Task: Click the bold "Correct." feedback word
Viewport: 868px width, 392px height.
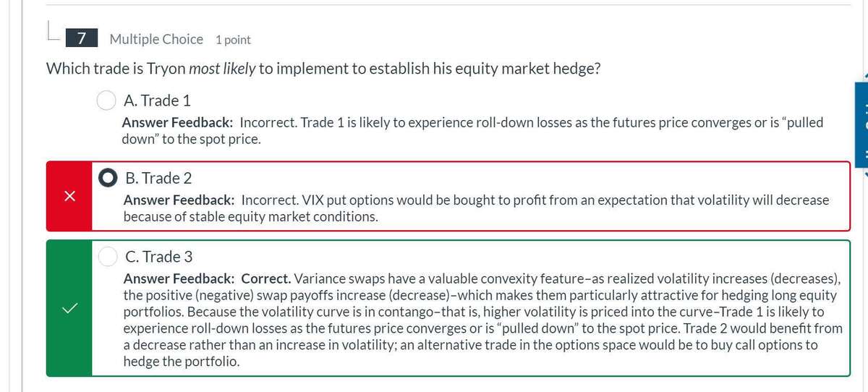Action: pos(266,278)
